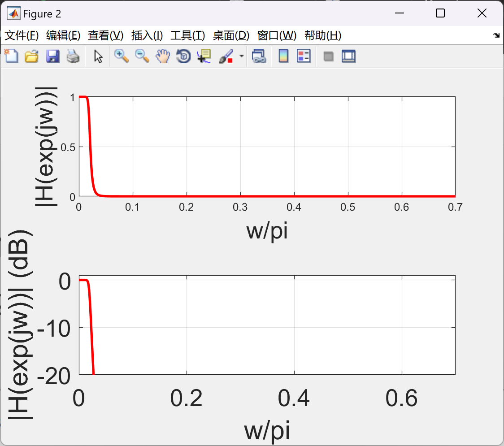Select the |H(exp(jw))| (dB) y-axis label
The height and width of the screenshot is (446, 504).
pos(20,325)
